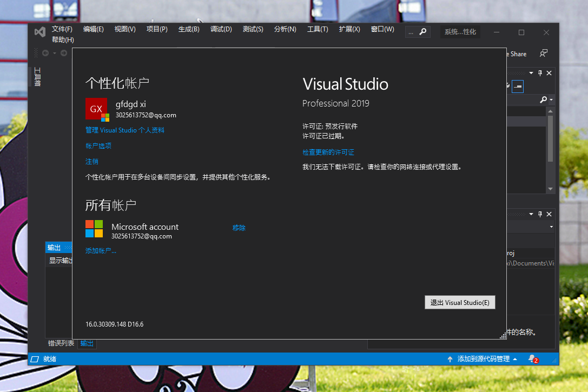Open the 调试 menu
This screenshot has height=392, width=588.
coord(221,29)
